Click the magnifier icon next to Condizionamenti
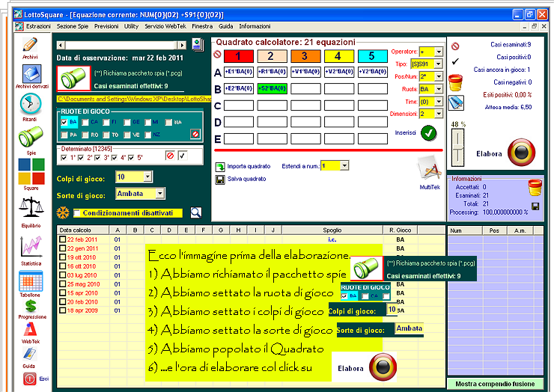This screenshot has width=554, height=392. point(195,212)
